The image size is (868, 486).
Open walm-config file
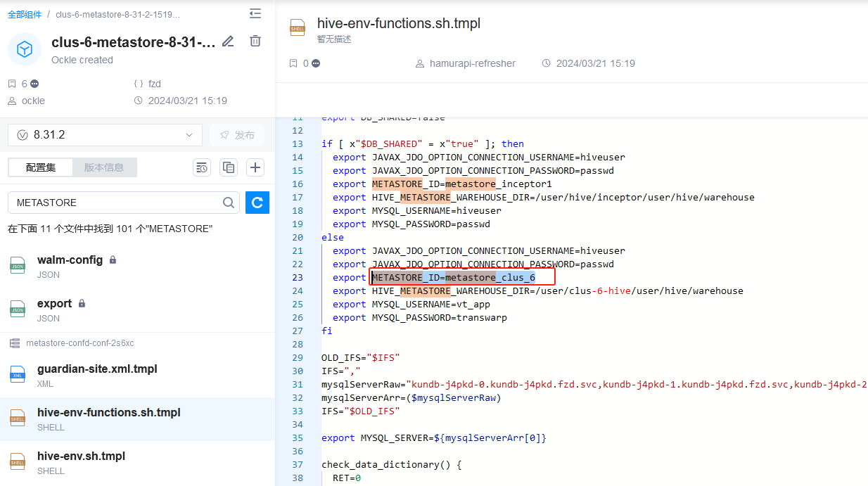70,260
